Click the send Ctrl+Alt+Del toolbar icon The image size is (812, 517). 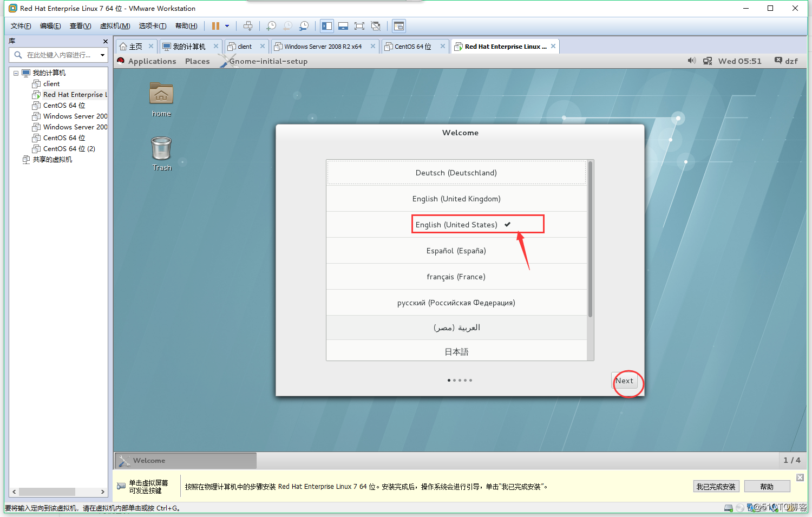click(x=248, y=26)
